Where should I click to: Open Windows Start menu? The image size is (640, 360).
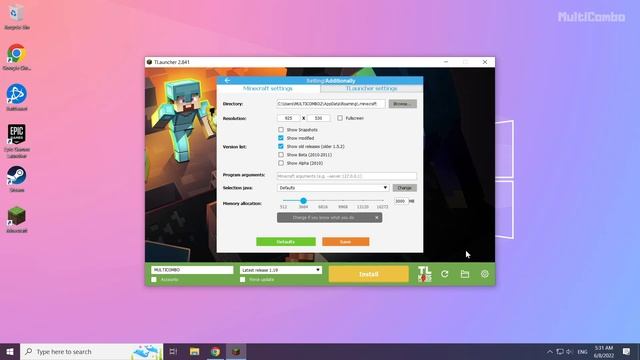point(10,351)
